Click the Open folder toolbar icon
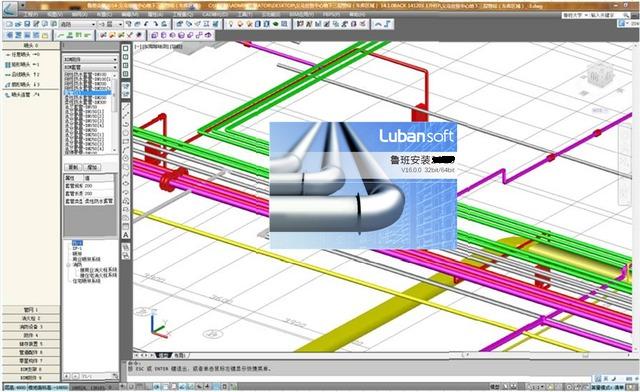640x392 pixels. coord(18,24)
